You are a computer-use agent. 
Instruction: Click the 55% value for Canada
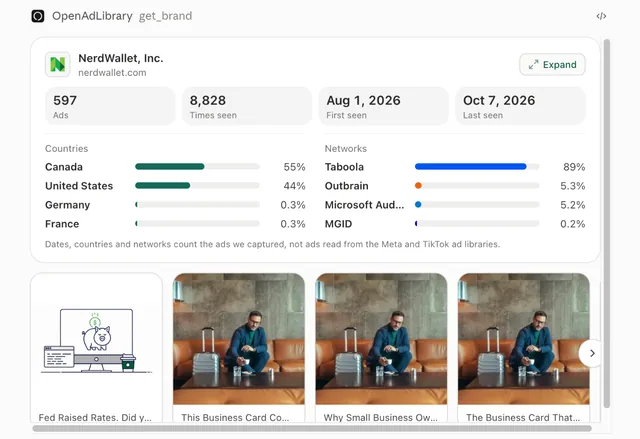(x=294, y=167)
